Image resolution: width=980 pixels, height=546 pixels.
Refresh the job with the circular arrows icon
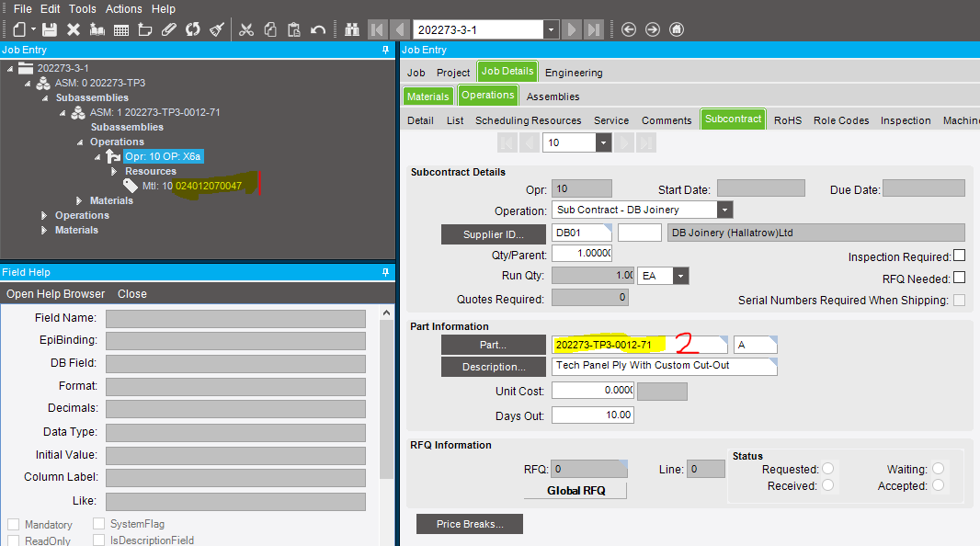click(192, 29)
